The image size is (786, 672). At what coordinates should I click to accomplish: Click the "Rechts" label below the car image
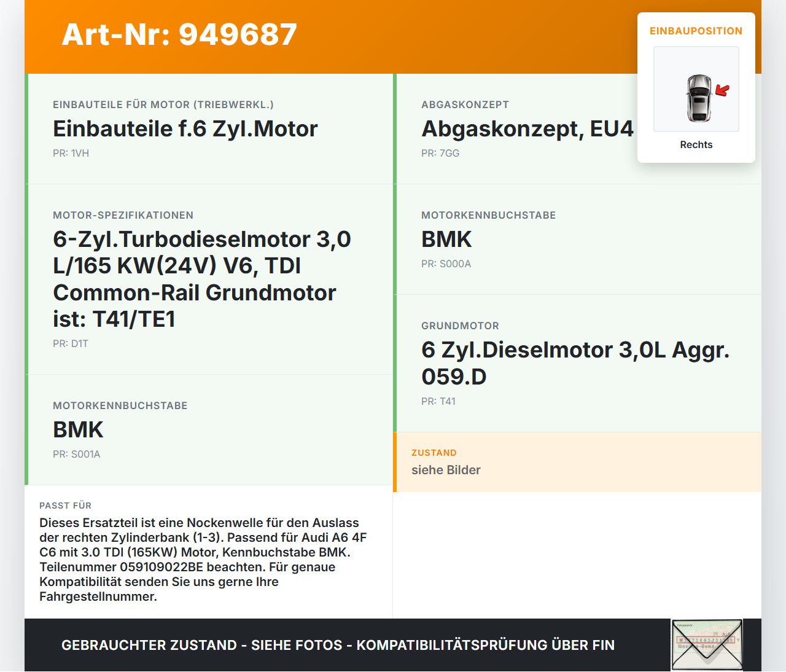pyautogui.click(x=696, y=144)
